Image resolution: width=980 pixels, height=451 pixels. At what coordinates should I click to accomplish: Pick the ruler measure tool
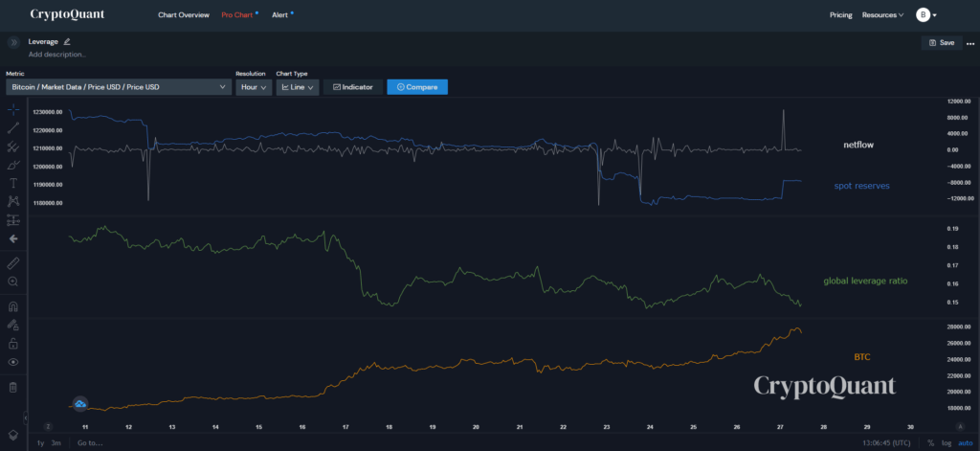pos(13,262)
